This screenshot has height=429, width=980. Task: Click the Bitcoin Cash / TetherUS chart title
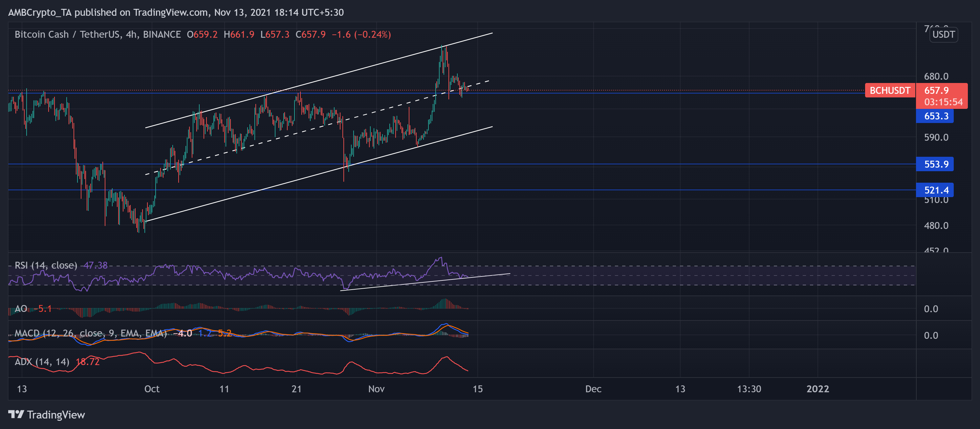pyautogui.click(x=98, y=34)
